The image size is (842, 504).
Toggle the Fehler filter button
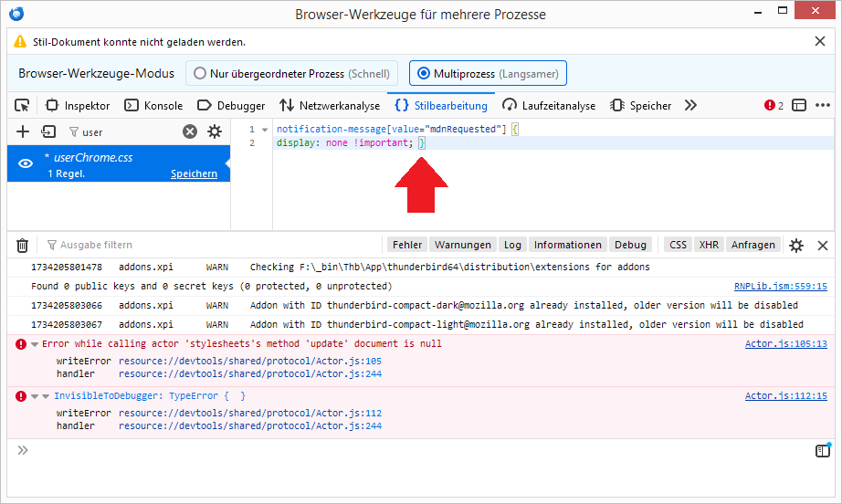pyautogui.click(x=407, y=245)
